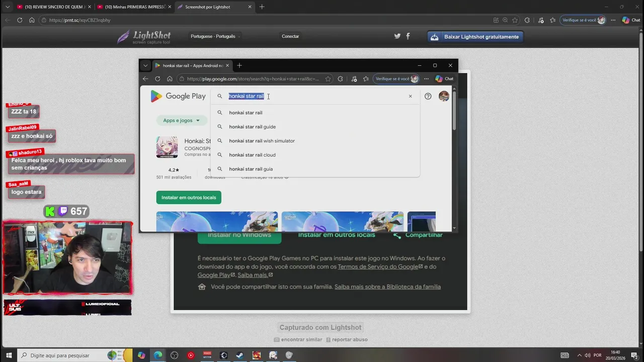Expand the Apps e jogos filter dropdown
644x362 pixels.
coord(182,121)
